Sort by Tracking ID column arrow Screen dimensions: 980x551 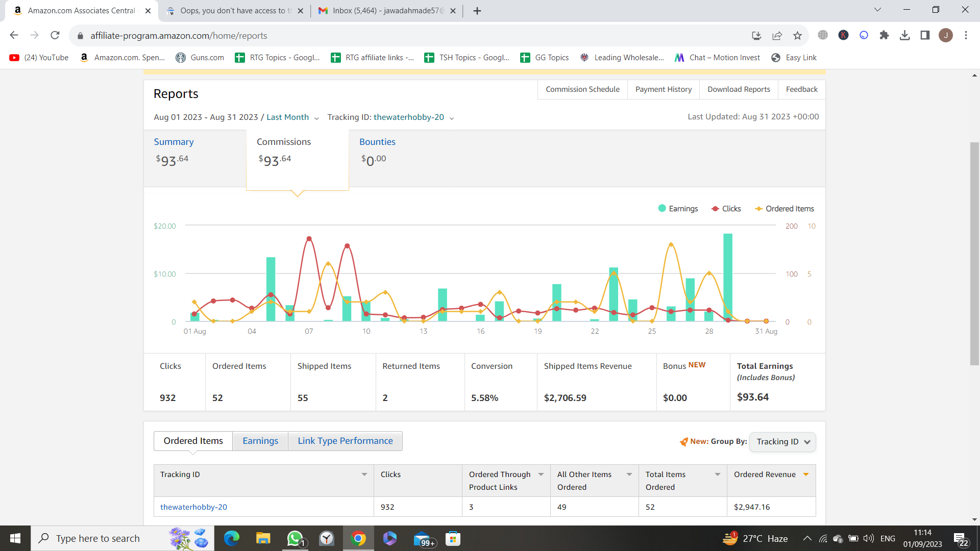pos(364,474)
